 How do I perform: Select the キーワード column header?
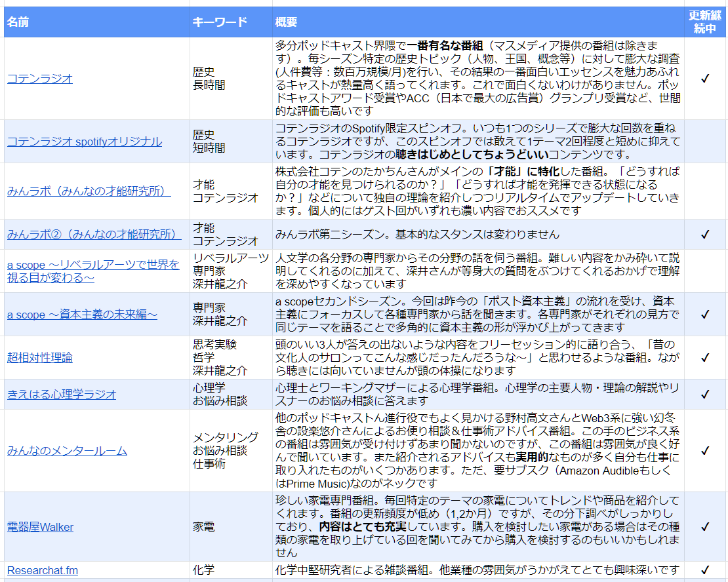(x=231, y=22)
